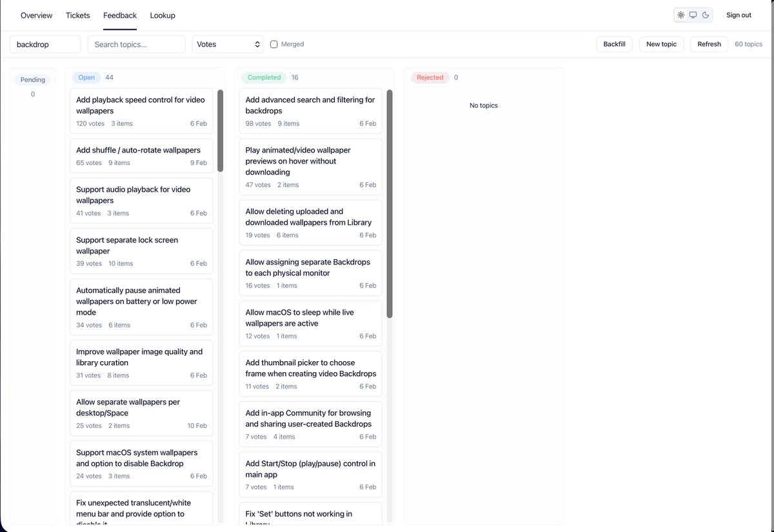Focus the backdrop filter text field
Image resolution: width=774 pixels, height=532 pixels.
tap(45, 44)
